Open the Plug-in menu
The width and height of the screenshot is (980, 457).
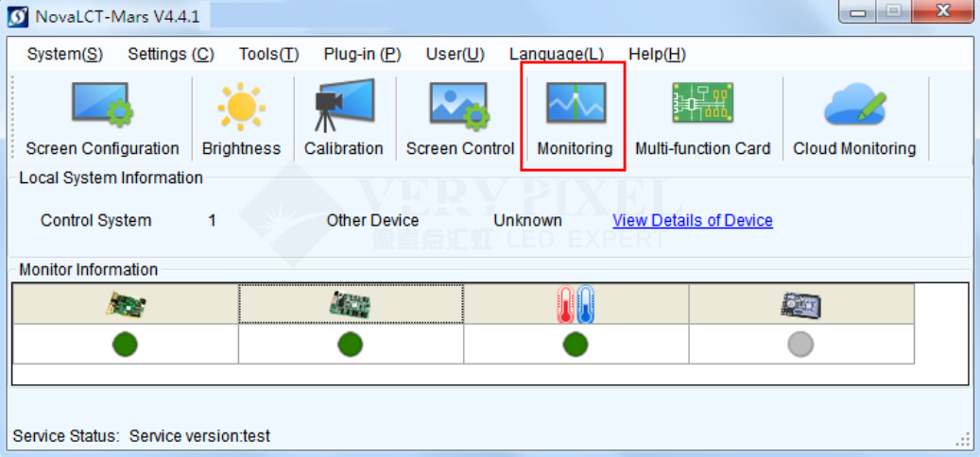coord(363,55)
